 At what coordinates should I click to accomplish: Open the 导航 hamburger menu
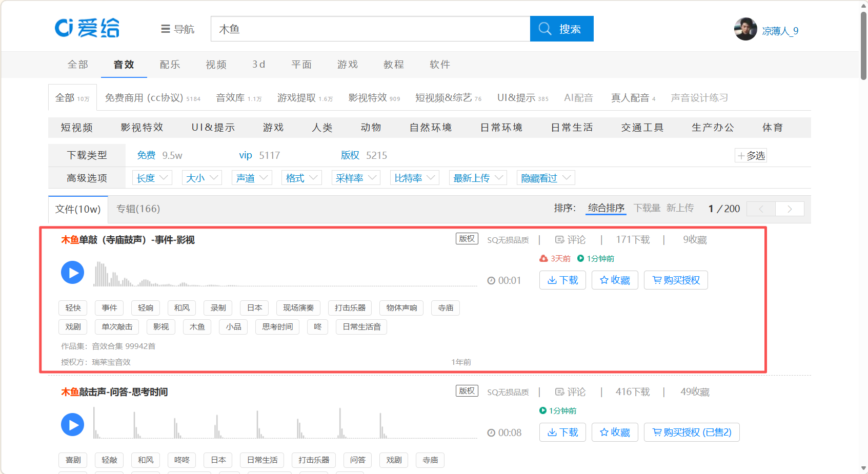[x=177, y=29]
